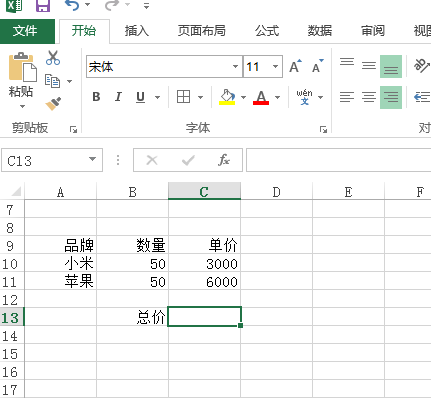Open the undo history dropdown arrow

point(88,5)
